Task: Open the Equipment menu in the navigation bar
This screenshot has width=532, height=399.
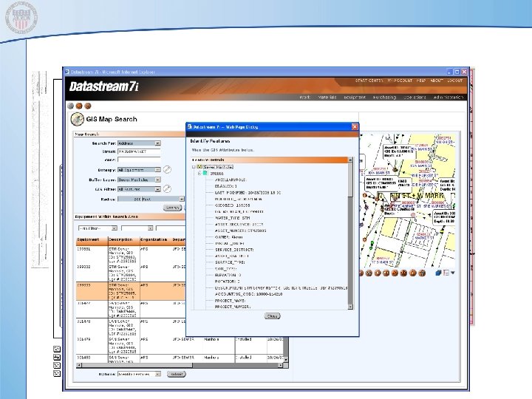Action: tap(355, 97)
